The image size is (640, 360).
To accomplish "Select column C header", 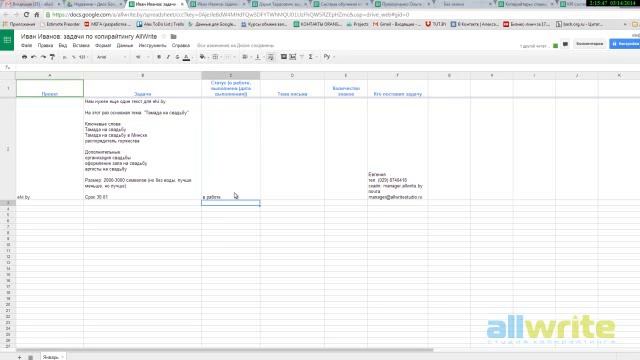I will [231, 76].
